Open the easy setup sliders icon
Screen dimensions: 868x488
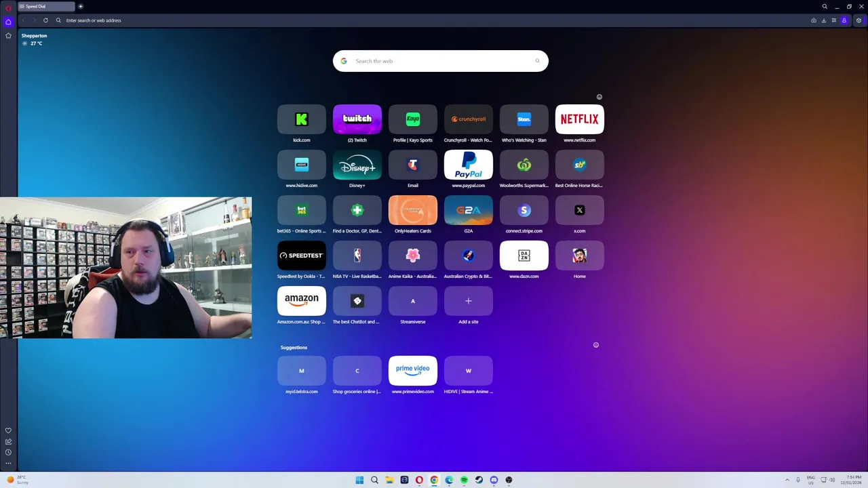(x=834, y=20)
